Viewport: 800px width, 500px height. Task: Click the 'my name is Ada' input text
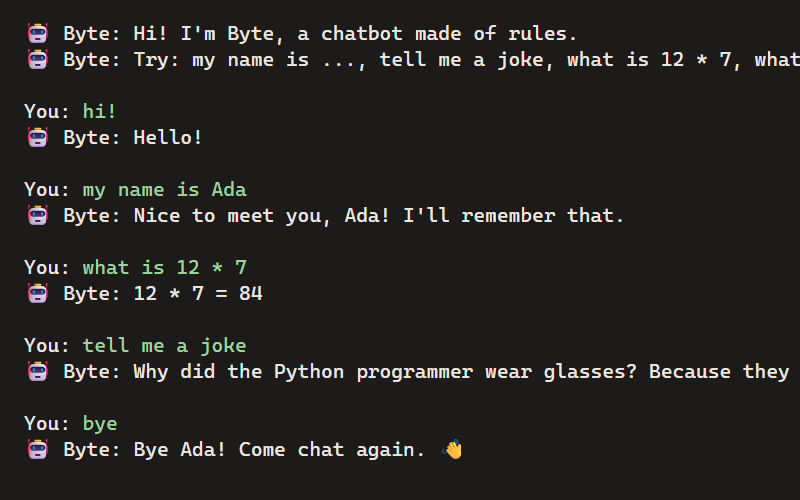pyautogui.click(x=164, y=190)
